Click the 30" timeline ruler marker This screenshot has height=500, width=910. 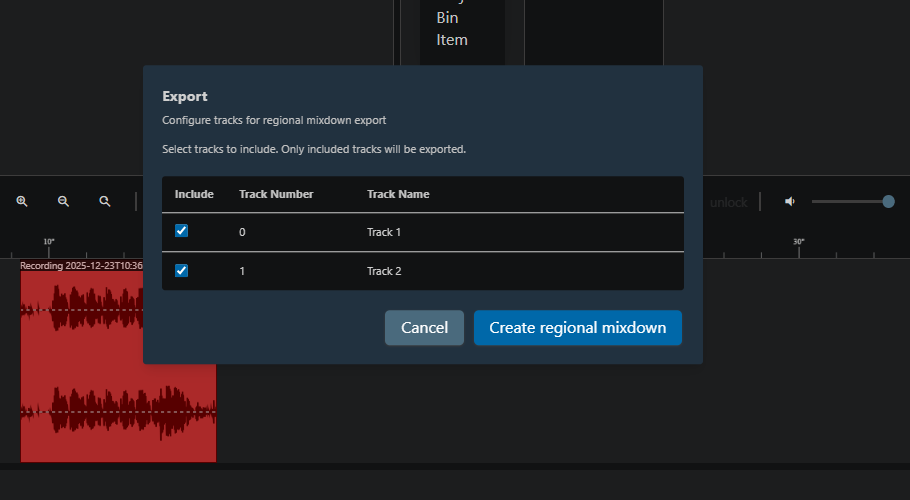[x=799, y=242]
